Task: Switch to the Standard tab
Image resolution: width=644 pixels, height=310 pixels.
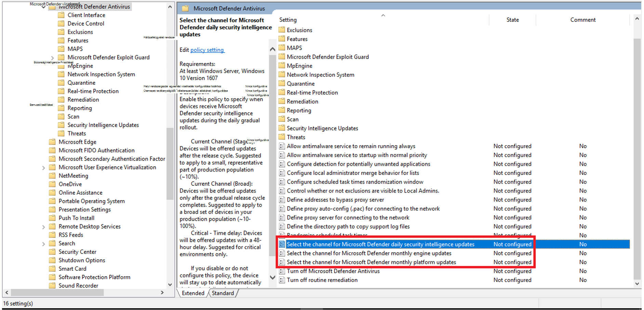Action: (x=223, y=293)
